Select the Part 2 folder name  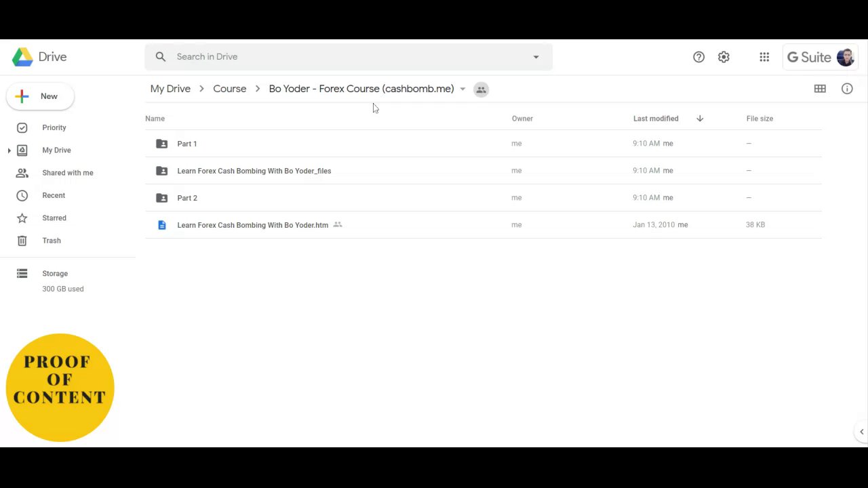[187, 198]
